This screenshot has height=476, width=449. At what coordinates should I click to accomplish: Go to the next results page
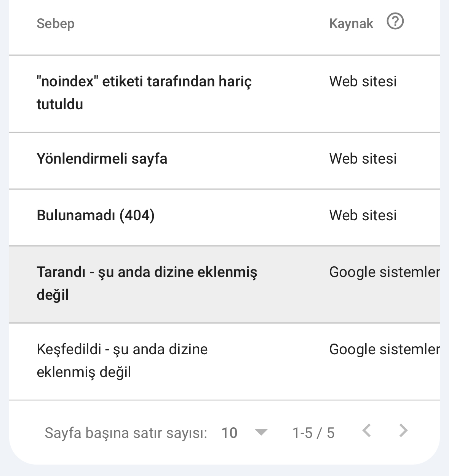[403, 431]
